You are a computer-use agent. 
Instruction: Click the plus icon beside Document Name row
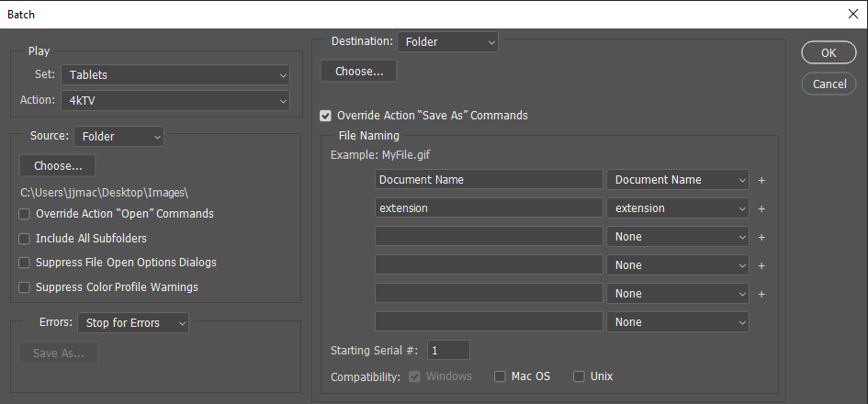[761, 180]
